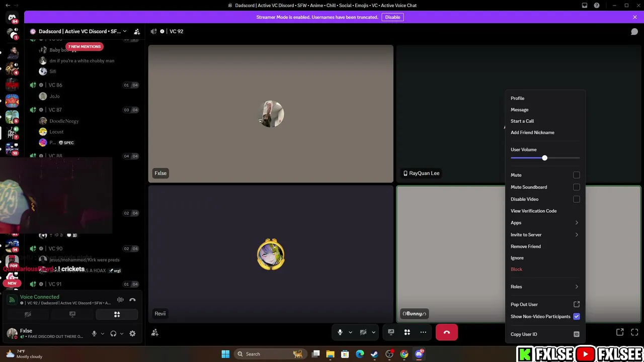Disconnect using the Voice Connected panel hang-up icon
644x362 pixels.
point(132,300)
